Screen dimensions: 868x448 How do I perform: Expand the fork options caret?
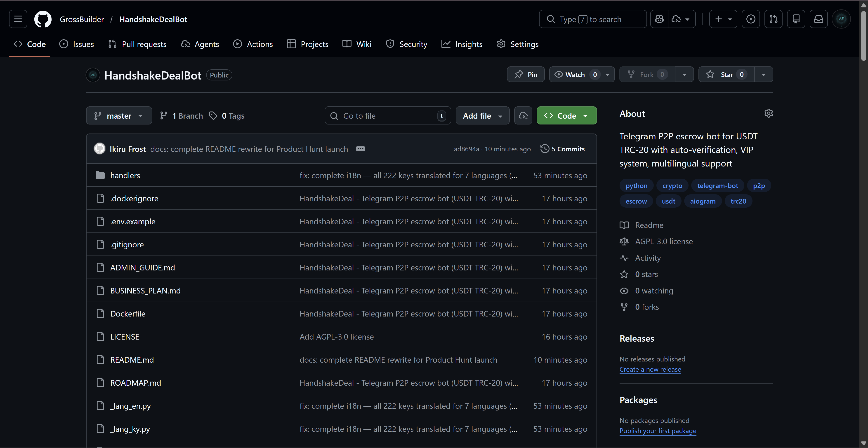pyautogui.click(x=684, y=74)
